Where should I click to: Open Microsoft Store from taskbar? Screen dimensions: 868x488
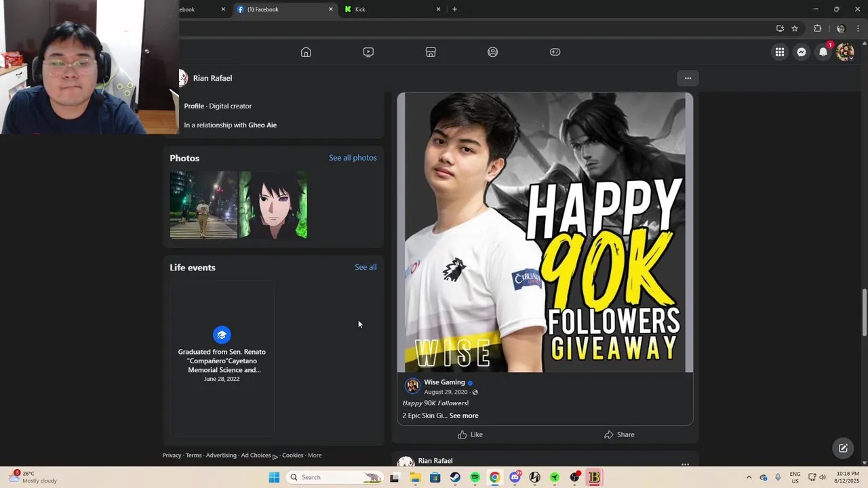pyautogui.click(x=435, y=478)
